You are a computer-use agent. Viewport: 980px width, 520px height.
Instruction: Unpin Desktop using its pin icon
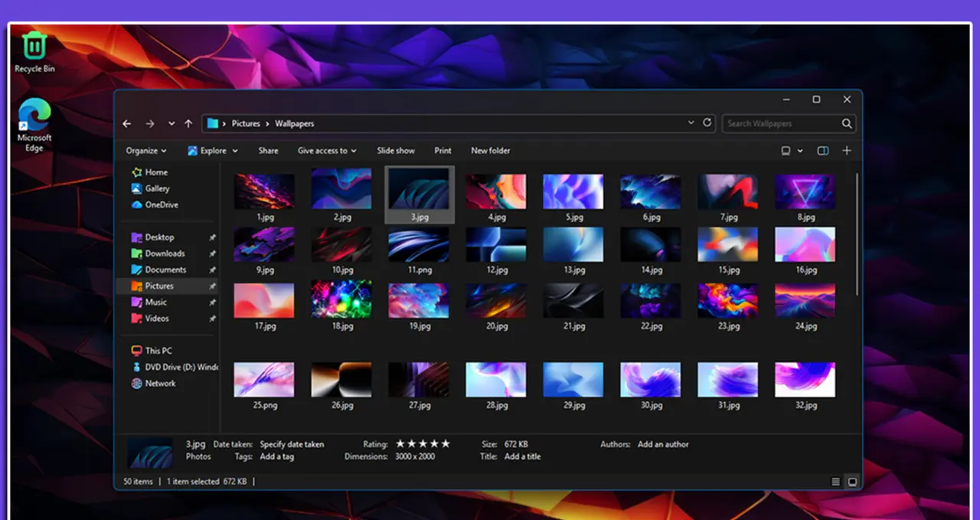(212, 237)
